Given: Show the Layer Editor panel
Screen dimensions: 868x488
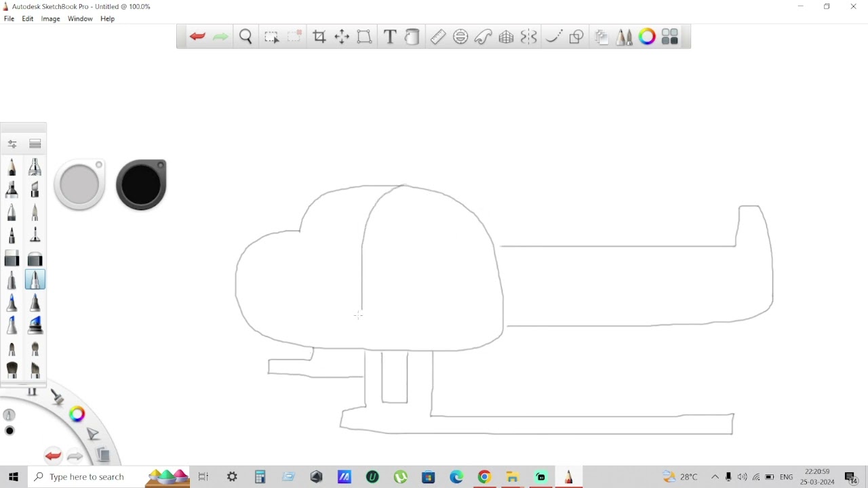Looking at the screenshot, I should [601, 37].
